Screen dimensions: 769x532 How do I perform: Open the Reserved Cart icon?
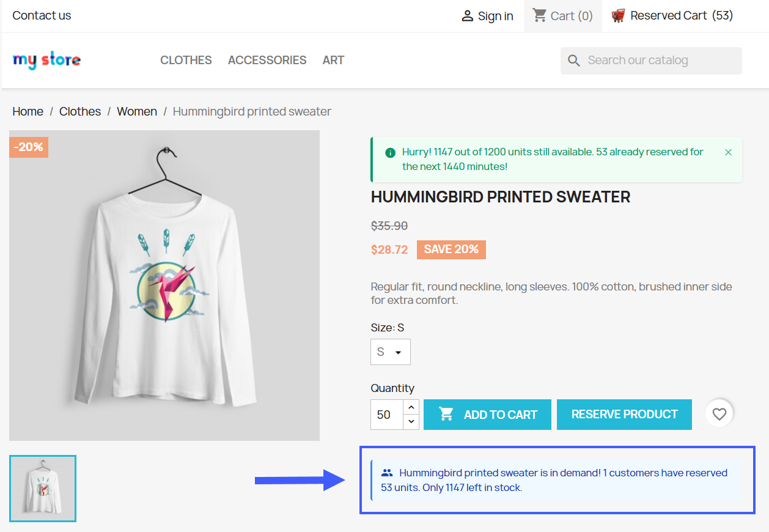pyautogui.click(x=618, y=16)
